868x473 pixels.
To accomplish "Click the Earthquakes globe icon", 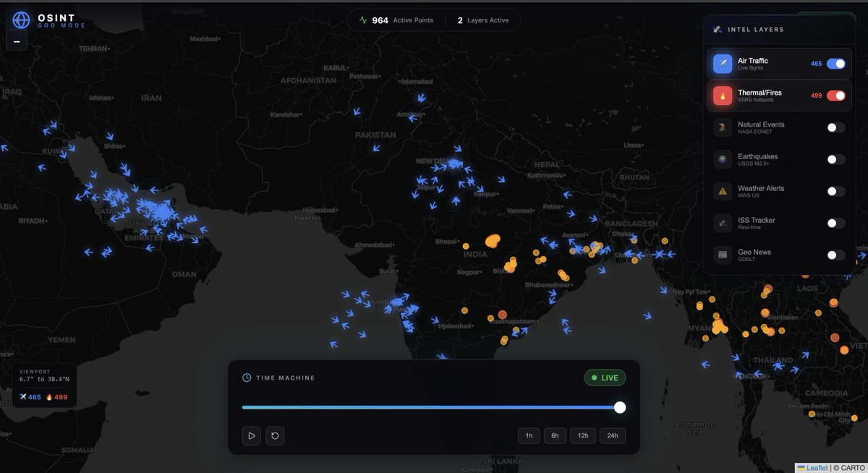I will point(722,158).
